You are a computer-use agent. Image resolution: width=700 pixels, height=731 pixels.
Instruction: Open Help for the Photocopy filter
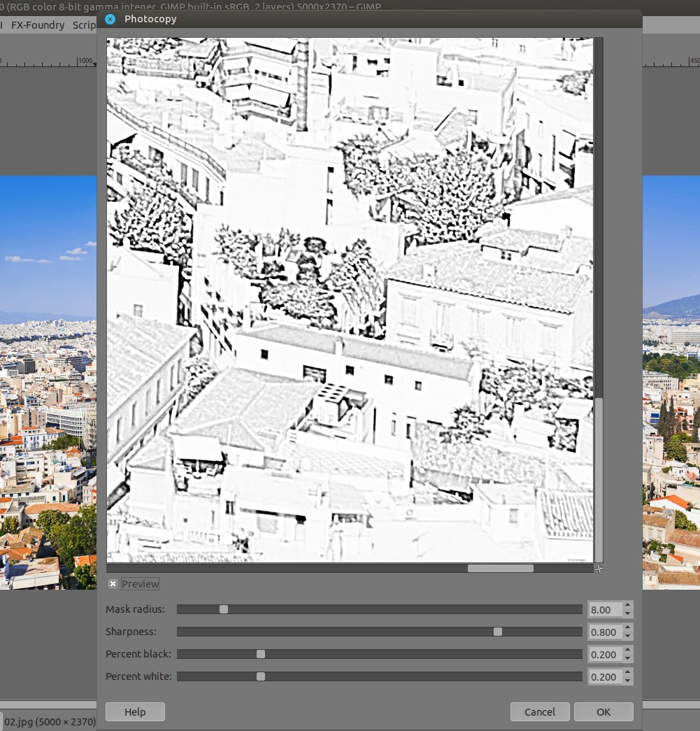click(x=135, y=711)
